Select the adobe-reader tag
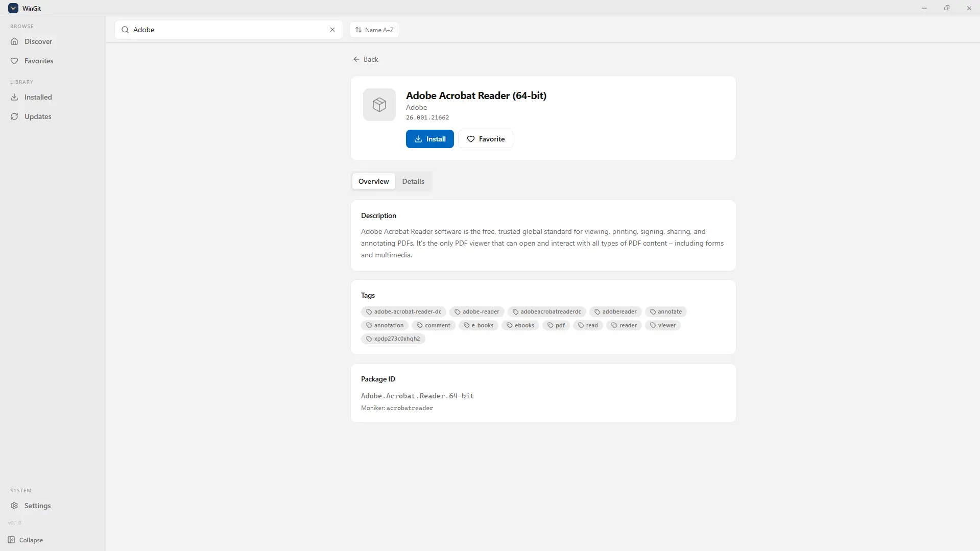980x551 pixels. pyautogui.click(x=477, y=312)
